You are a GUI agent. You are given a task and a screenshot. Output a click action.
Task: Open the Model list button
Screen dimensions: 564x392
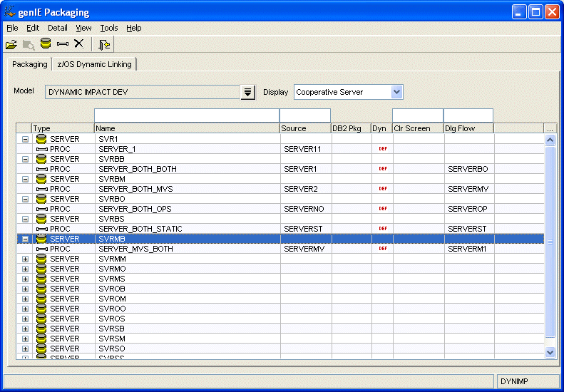coord(247,92)
